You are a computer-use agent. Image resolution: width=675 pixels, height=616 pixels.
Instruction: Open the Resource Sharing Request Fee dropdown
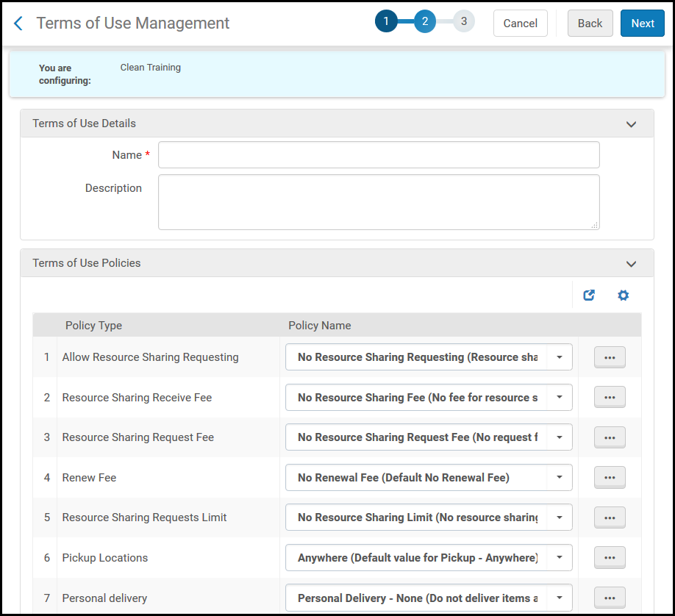click(x=429, y=437)
